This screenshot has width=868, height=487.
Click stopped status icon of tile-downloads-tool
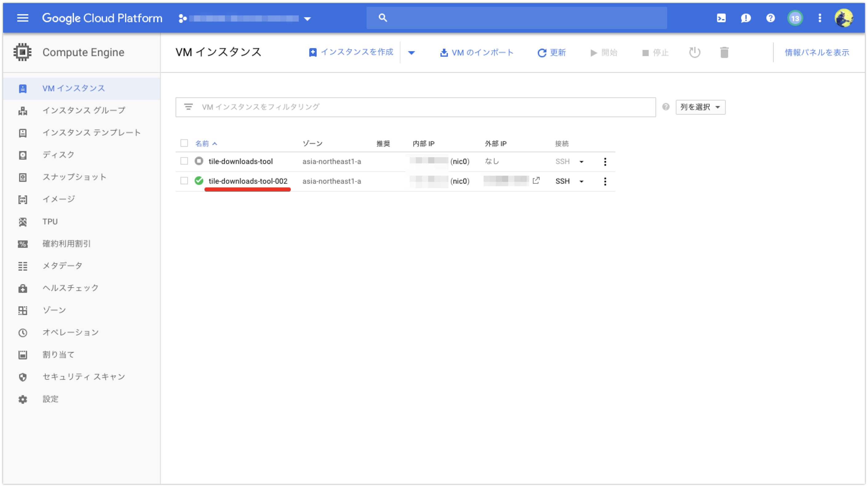pos(199,161)
